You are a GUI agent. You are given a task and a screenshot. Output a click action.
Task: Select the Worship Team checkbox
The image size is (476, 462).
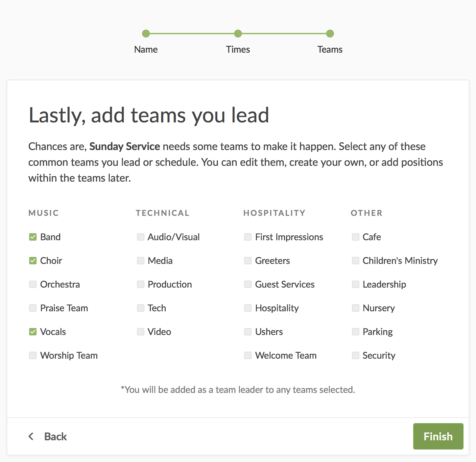coord(33,355)
